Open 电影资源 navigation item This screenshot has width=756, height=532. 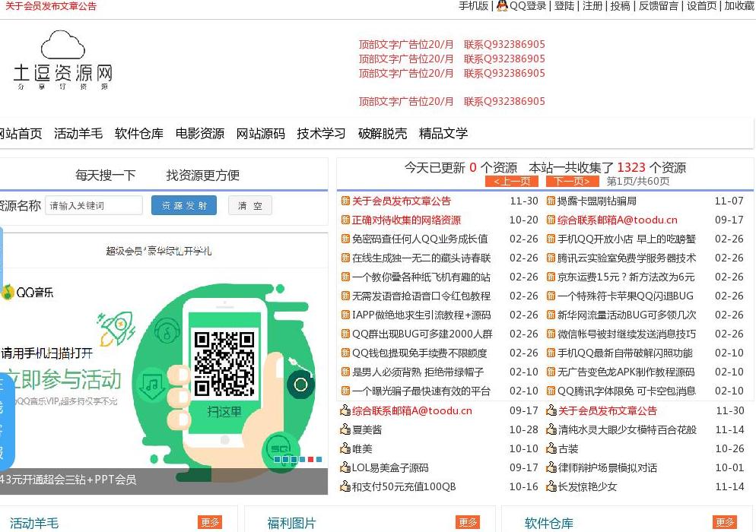click(x=199, y=134)
